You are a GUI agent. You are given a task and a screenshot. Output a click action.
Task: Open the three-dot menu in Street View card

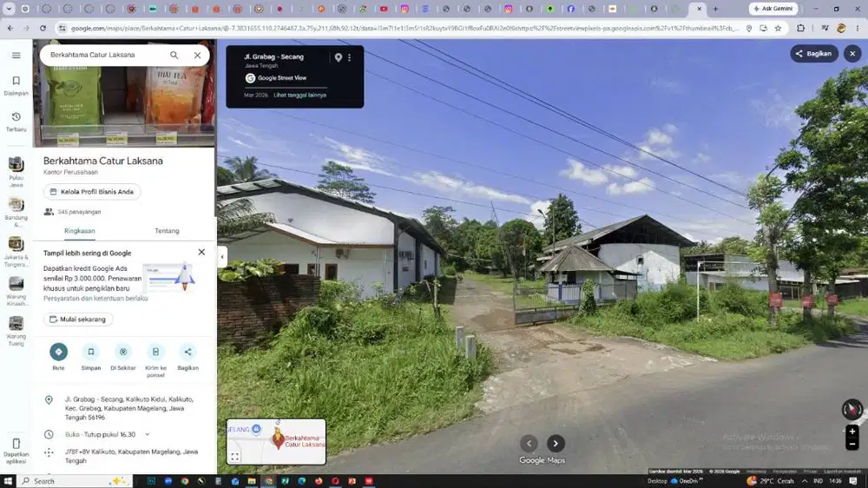click(x=349, y=57)
